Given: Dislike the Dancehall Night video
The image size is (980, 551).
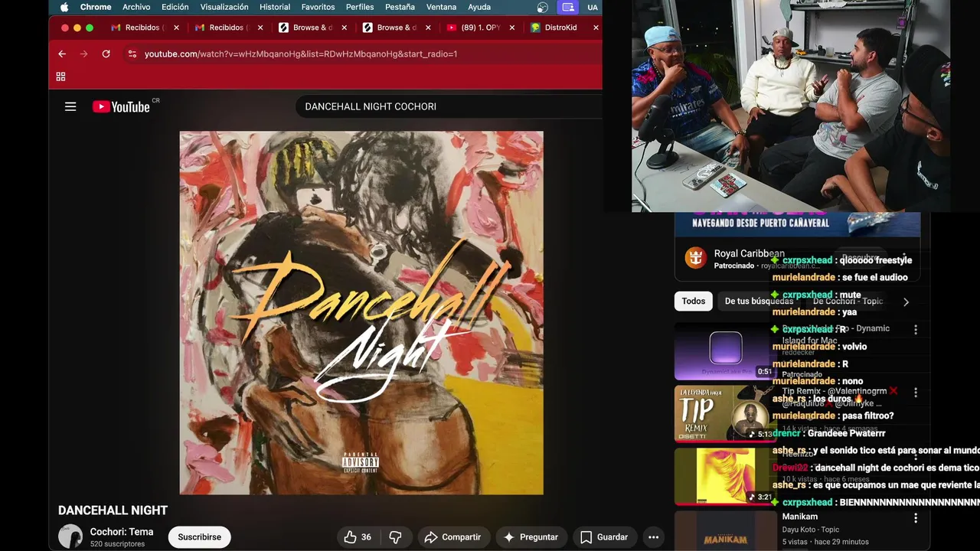Looking at the screenshot, I should [396, 537].
